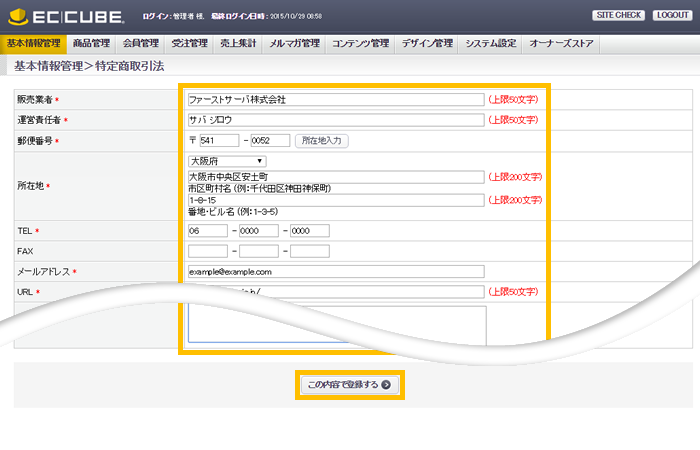Submit with この内容で登録する button
Image resolution: width=700 pixels, height=450 pixels.
(x=350, y=384)
